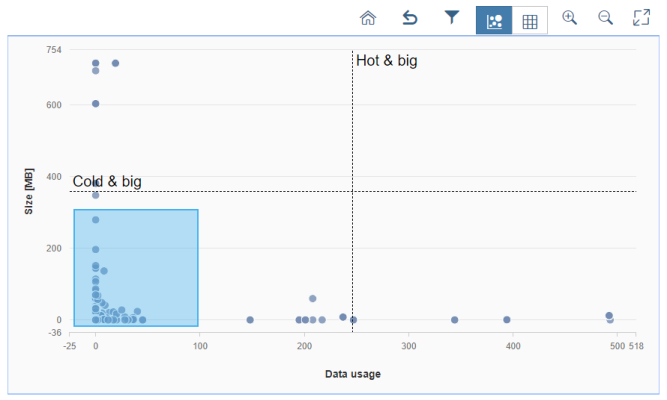667x400 pixels.
Task: Click the bubble near 345 data usage
Action: [x=454, y=320]
